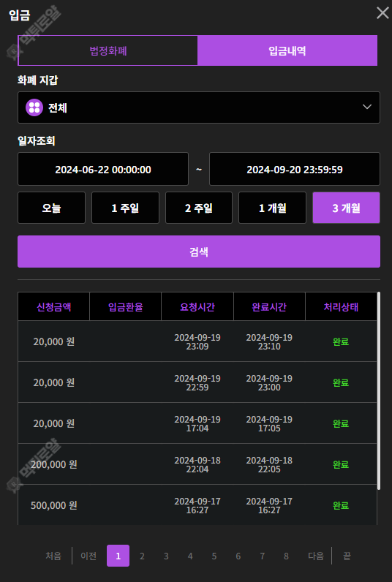
Task: Select the 오늘 date range option
Action: click(51, 208)
